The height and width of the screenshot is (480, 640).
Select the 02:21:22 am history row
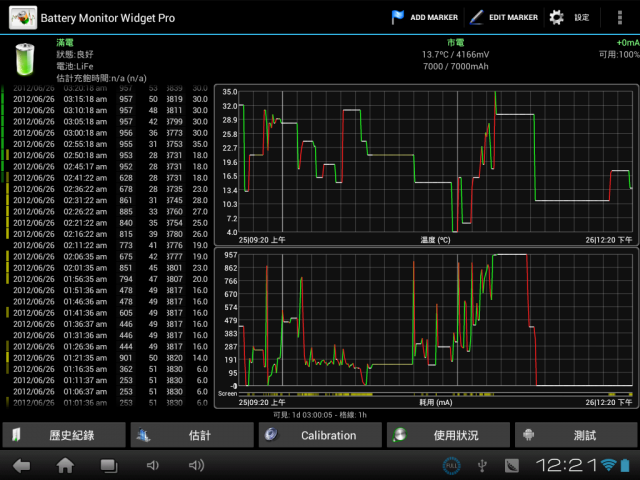tap(108, 223)
